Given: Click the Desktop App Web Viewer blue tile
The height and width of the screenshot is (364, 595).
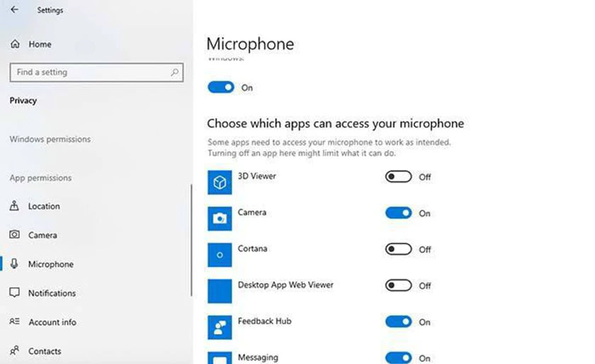Looking at the screenshot, I should click(x=220, y=291).
